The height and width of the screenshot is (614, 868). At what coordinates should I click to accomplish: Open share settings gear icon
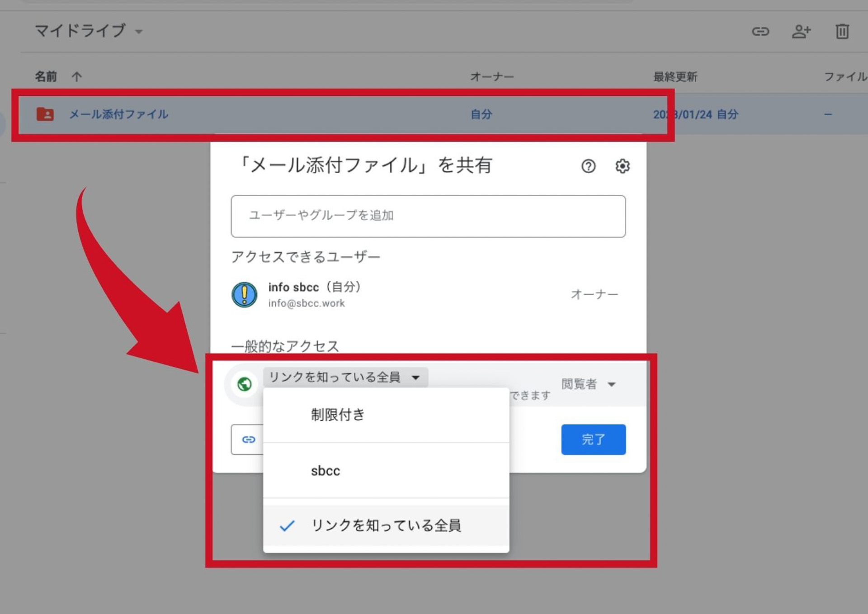point(622,166)
